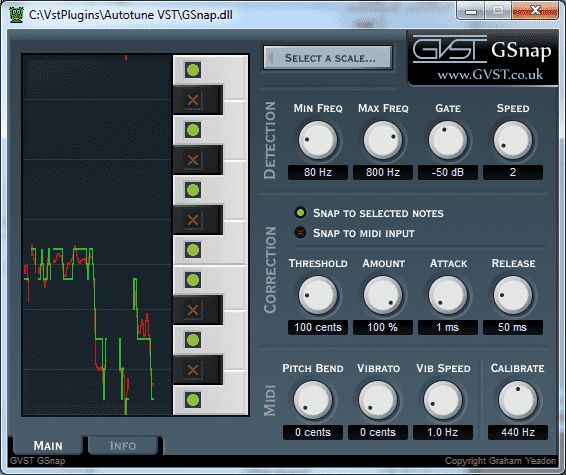
Task: Enable the topmost disabled black key
Action: (x=193, y=100)
